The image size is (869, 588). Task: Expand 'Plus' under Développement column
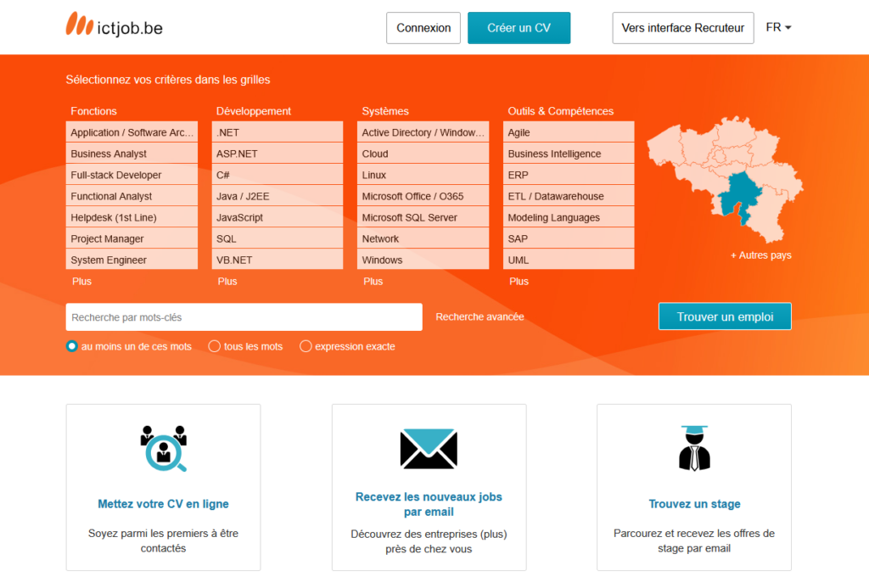point(227,281)
